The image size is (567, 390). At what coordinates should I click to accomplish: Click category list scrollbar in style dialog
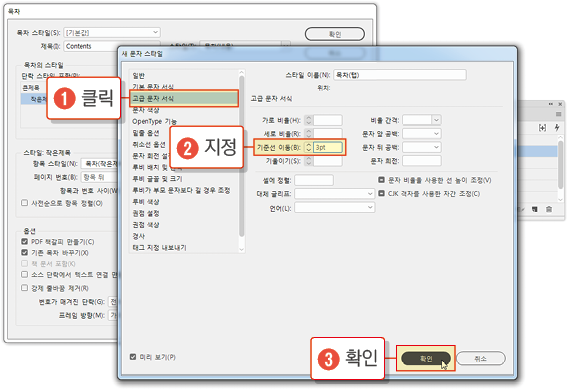(242, 156)
